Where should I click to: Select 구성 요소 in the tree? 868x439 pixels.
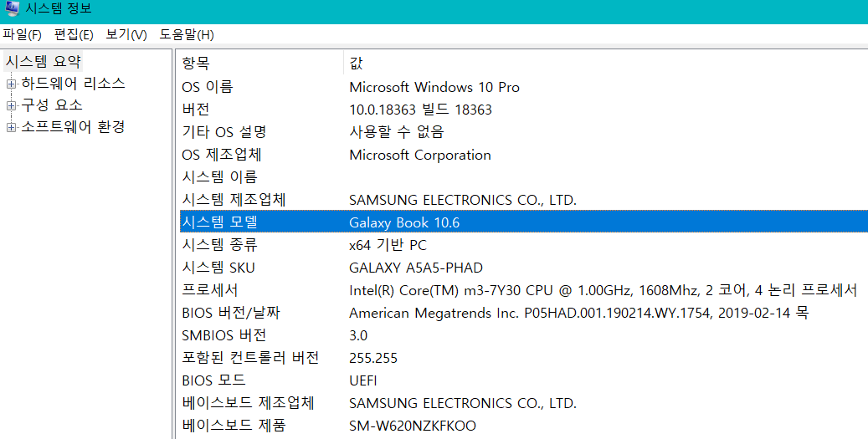coord(52,105)
